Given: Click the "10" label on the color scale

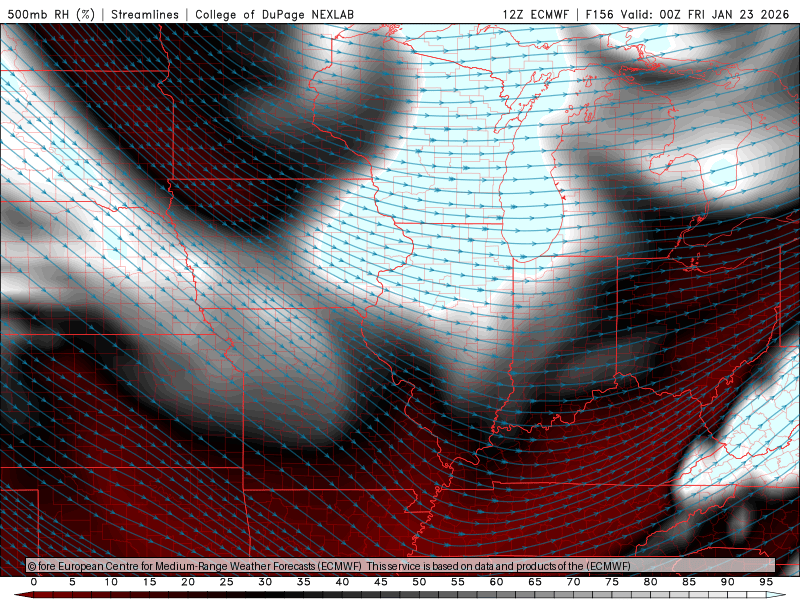Looking at the screenshot, I should point(111,582).
